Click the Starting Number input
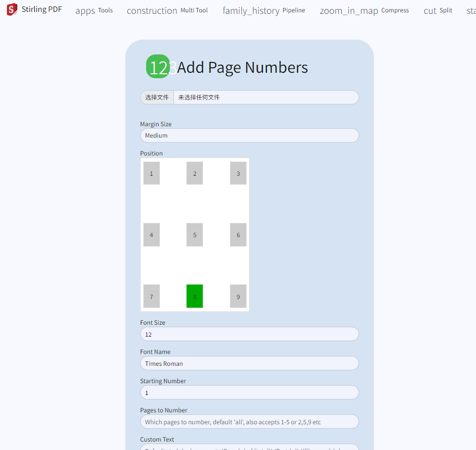The width and height of the screenshot is (476, 450). pyautogui.click(x=249, y=393)
